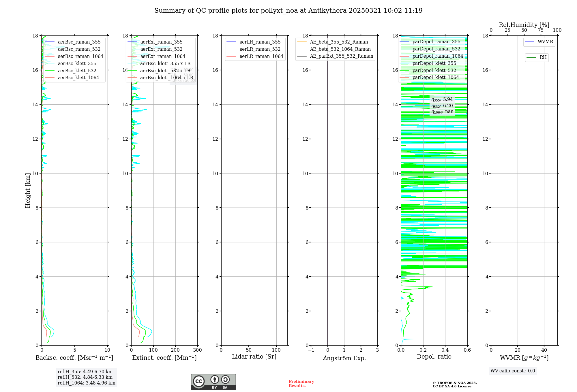Image resolution: width=577 pixels, height=392 pixels.
Task: Click the η355: 5.94 annotation
Action: (442, 99)
